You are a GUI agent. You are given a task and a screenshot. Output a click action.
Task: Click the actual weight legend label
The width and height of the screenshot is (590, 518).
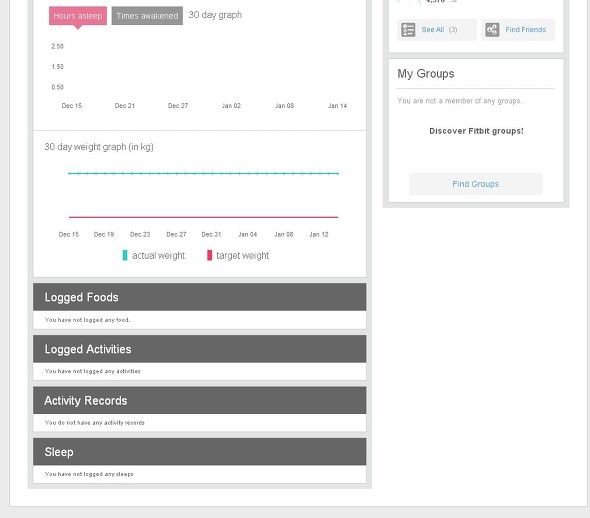[158, 256]
